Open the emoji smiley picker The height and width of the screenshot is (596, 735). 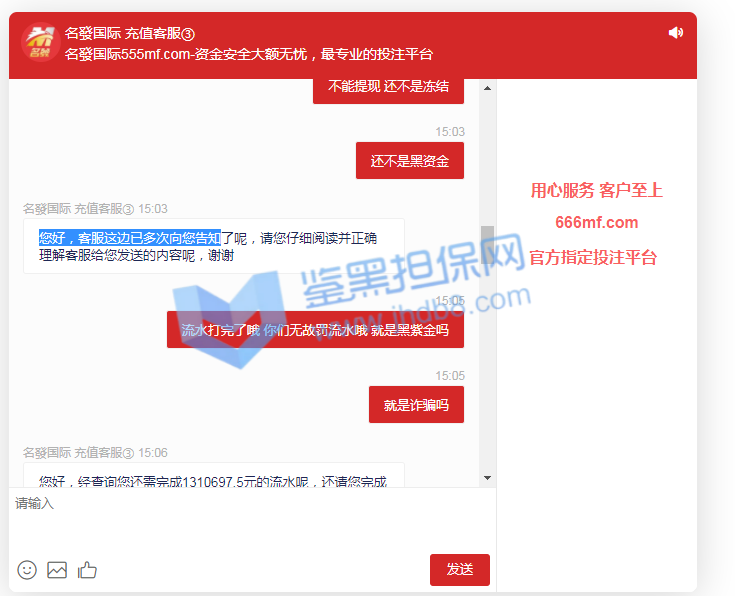point(27,569)
